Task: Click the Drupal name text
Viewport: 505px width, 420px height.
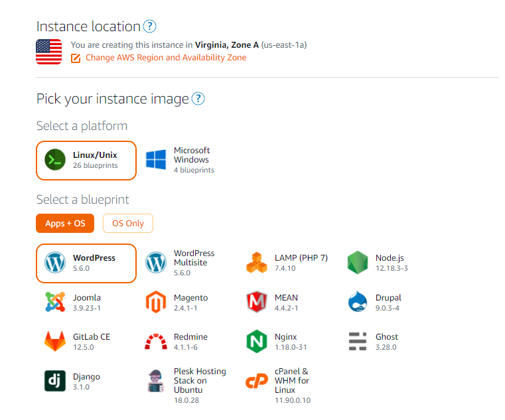Action: [388, 298]
